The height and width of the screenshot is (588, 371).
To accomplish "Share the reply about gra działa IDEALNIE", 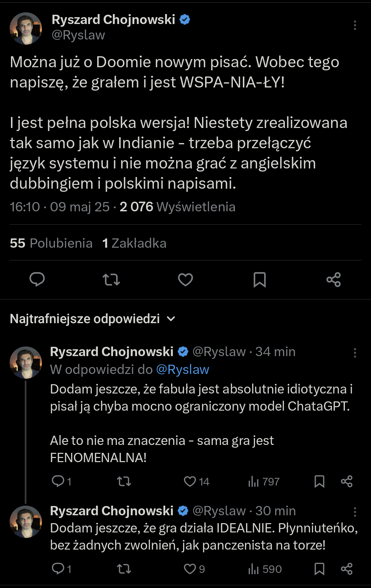I will [347, 569].
